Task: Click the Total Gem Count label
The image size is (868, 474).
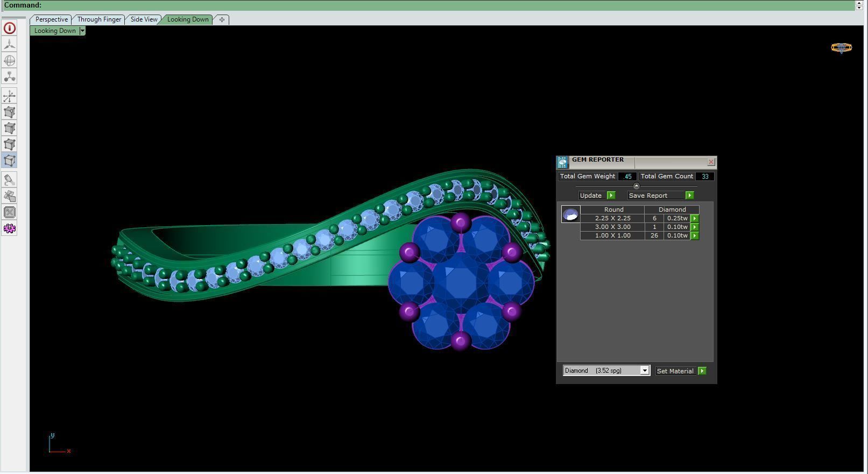Action: click(x=667, y=176)
